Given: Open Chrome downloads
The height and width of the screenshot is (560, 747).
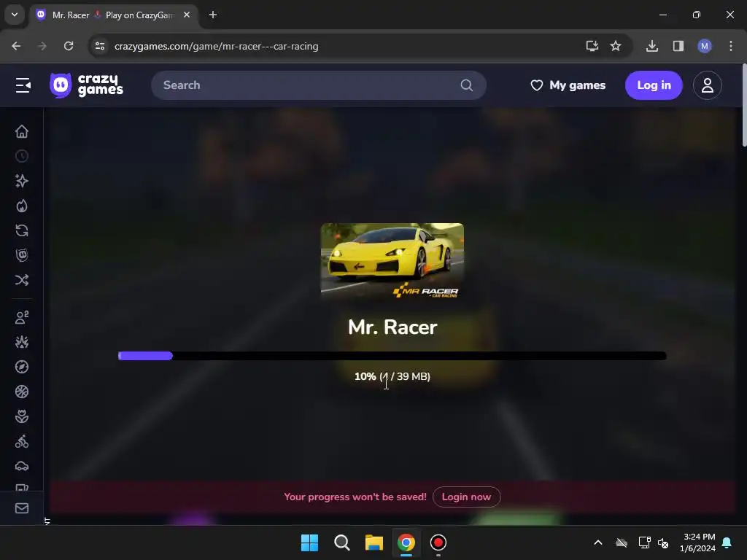Looking at the screenshot, I should [x=651, y=46].
